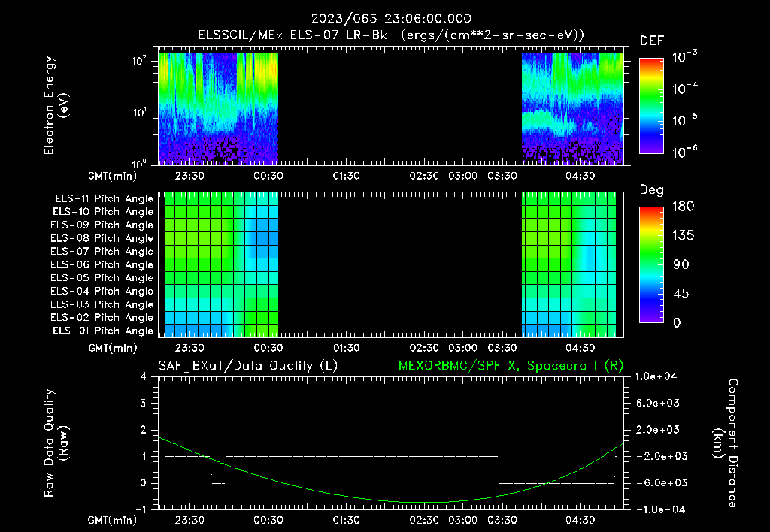770x532 pixels.
Task: Click the ELS-08 Pitch Angle row label
Action: [x=102, y=238]
